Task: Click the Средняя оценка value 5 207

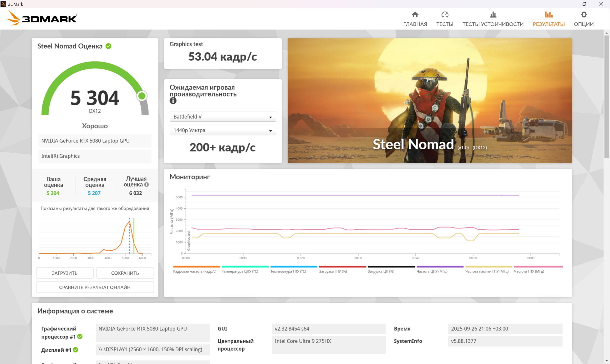Action: [x=94, y=193]
